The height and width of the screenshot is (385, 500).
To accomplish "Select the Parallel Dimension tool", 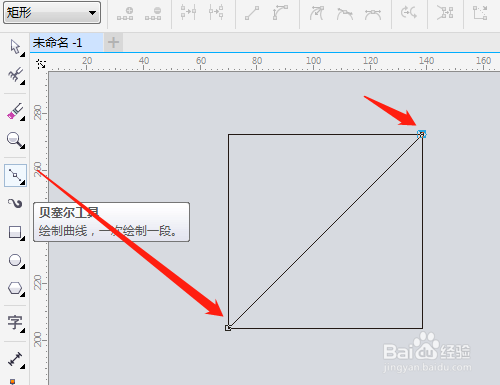I will coord(15,360).
